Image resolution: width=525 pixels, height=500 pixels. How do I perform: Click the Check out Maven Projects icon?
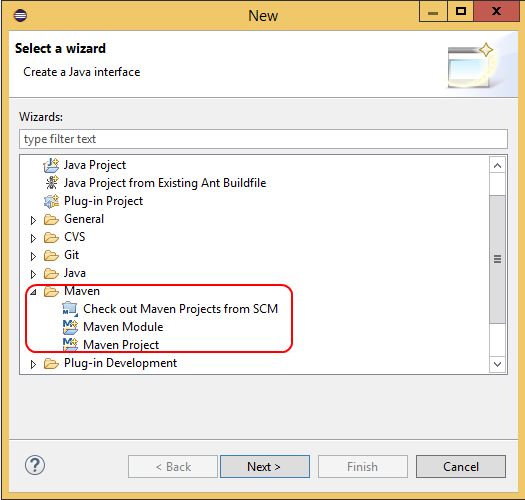[x=70, y=309]
